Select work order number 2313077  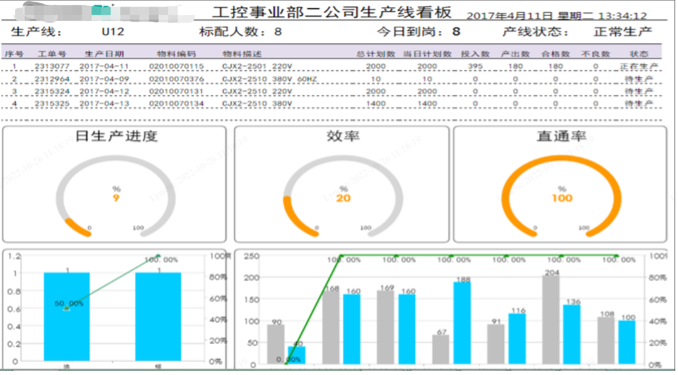click(52, 66)
